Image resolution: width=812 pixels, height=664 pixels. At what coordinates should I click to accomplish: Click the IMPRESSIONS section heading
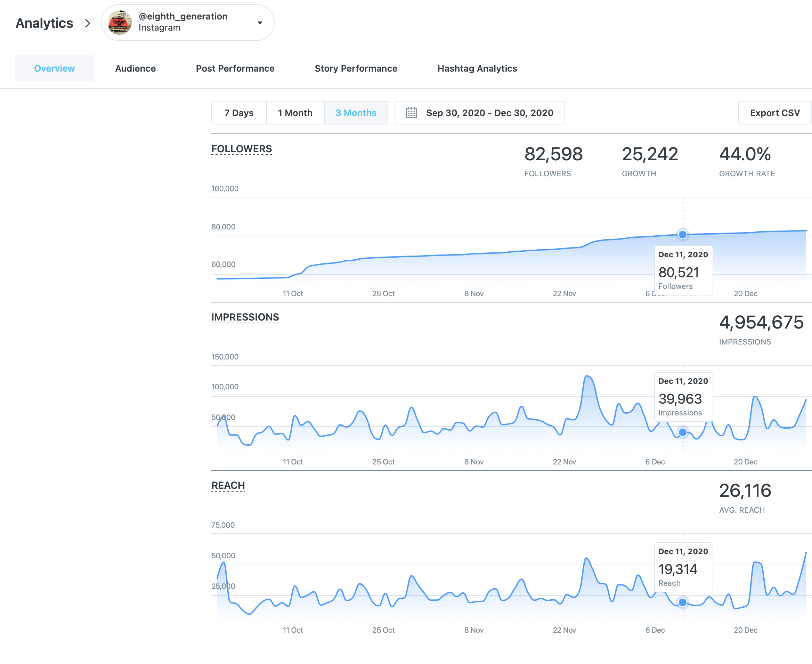coord(245,317)
